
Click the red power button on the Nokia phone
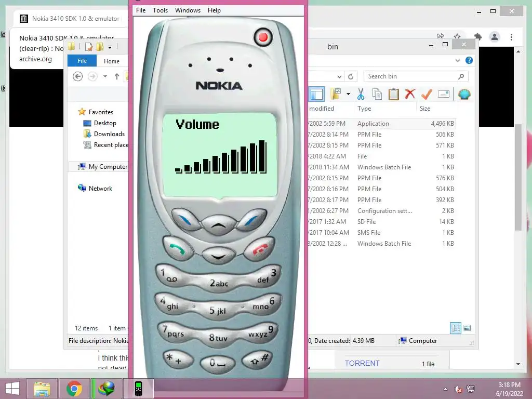coord(263,37)
